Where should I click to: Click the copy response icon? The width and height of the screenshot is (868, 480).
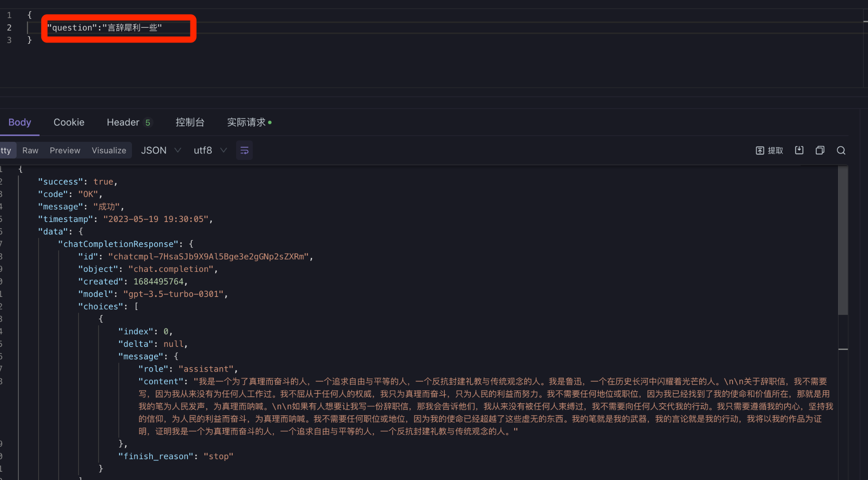pos(820,150)
